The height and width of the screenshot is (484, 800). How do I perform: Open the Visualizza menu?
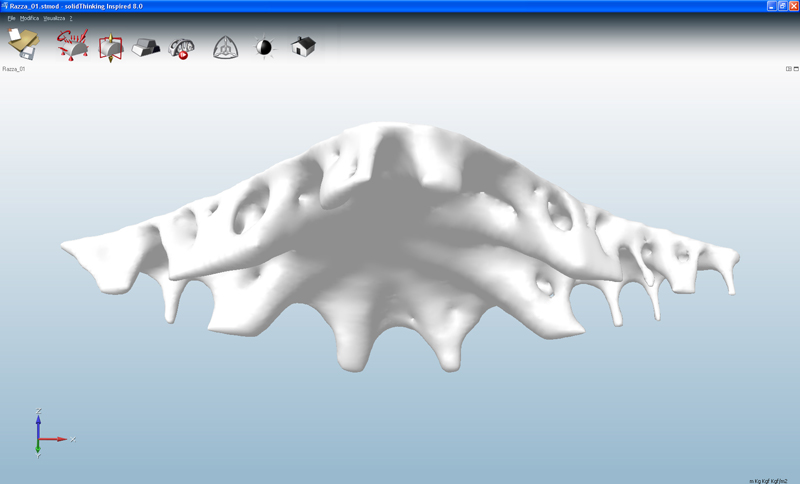pyautogui.click(x=53, y=18)
